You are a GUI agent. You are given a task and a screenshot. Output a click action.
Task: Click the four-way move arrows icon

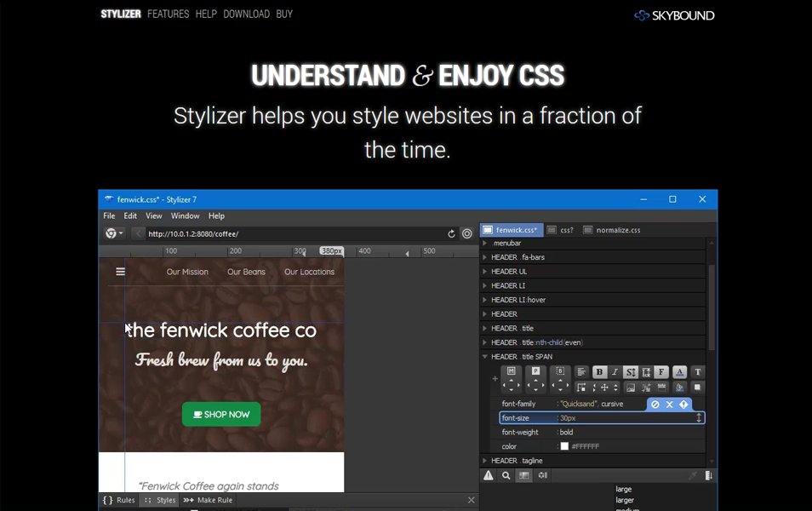click(x=604, y=388)
